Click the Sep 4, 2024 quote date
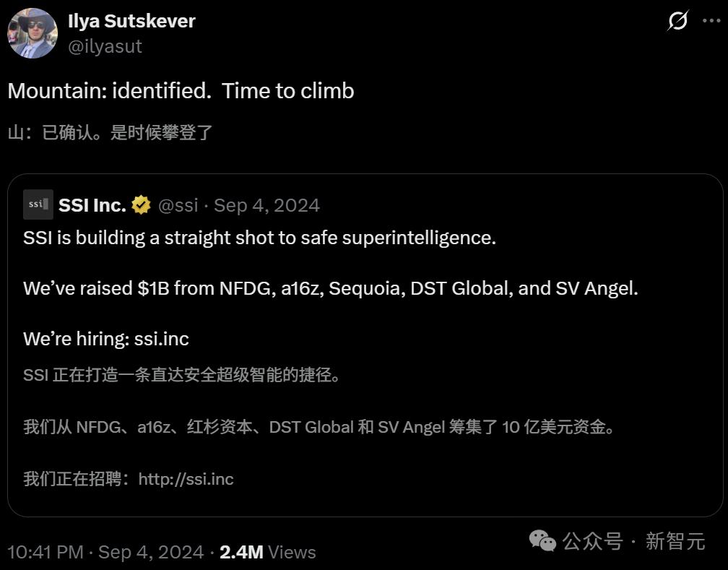This screenshot has height=570, width=728. [266, 205]
